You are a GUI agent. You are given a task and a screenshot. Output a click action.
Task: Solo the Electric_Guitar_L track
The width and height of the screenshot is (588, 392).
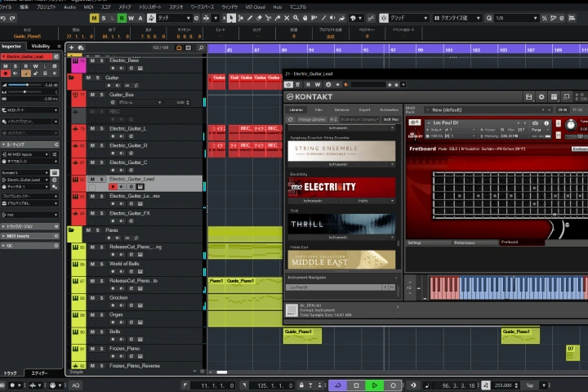(101, 128)
